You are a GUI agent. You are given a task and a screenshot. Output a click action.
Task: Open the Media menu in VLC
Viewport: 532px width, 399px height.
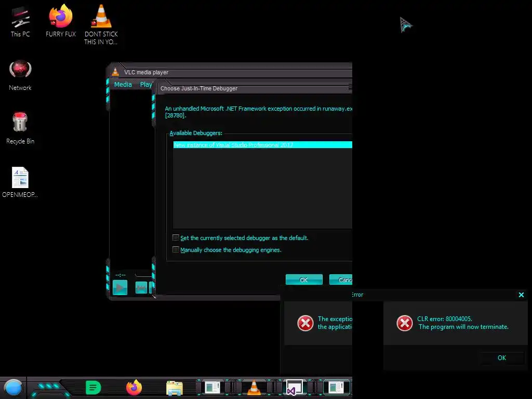pos(123,85)
